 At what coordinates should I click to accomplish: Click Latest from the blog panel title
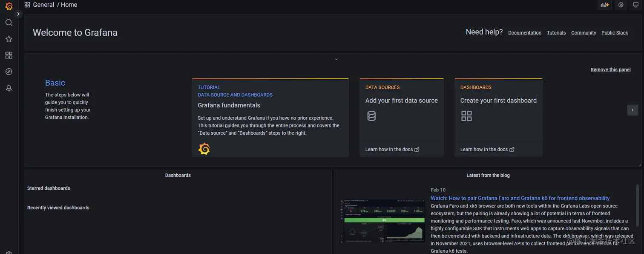[x=488, y=175]
